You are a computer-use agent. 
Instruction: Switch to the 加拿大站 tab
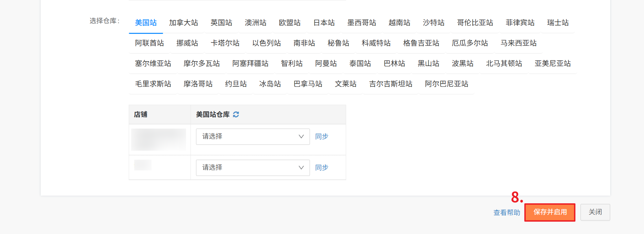[183, 23]
